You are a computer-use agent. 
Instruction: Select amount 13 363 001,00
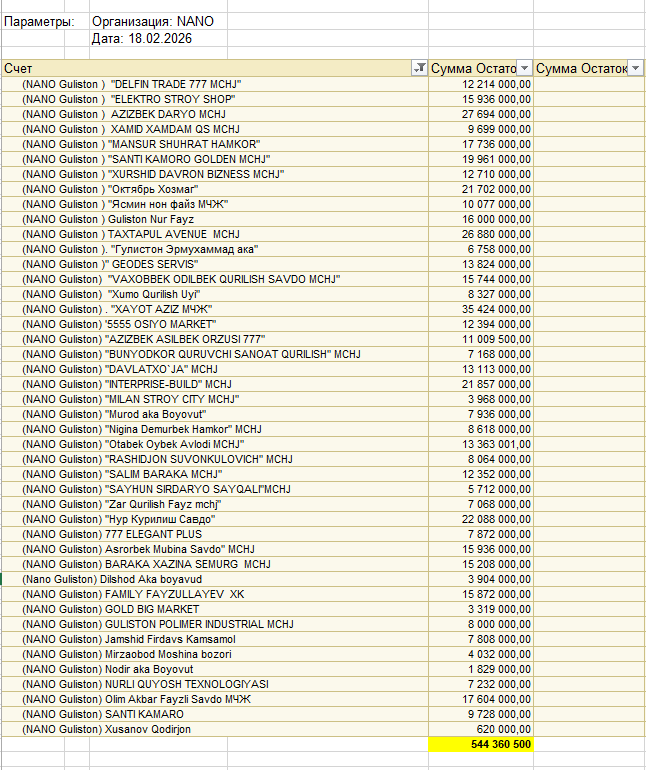point(481,444)
